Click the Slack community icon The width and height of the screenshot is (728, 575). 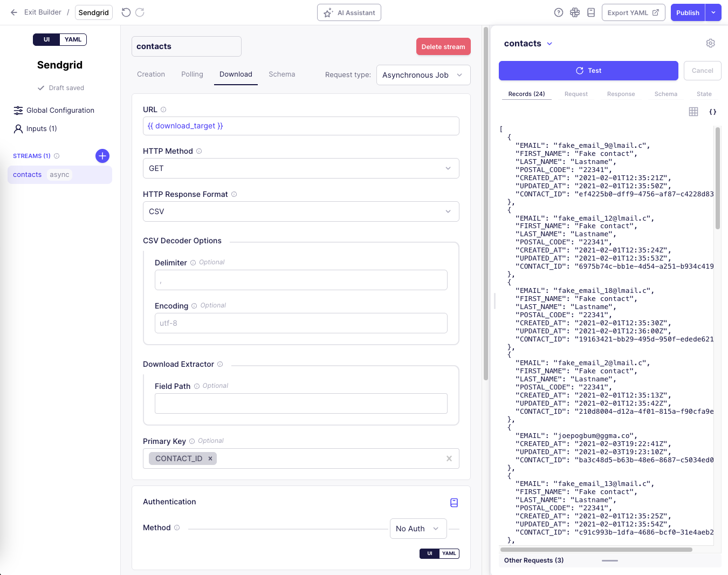coord(575,12)
